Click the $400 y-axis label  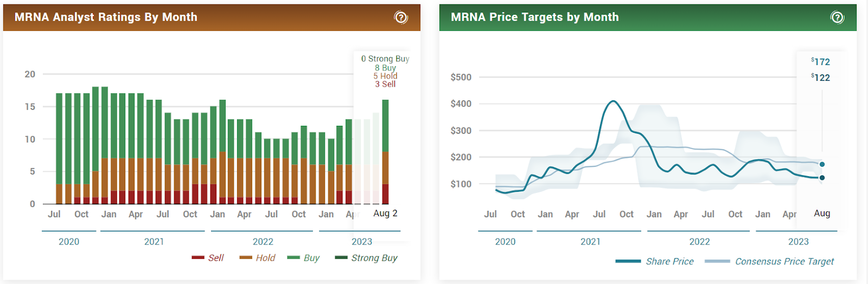461,104
